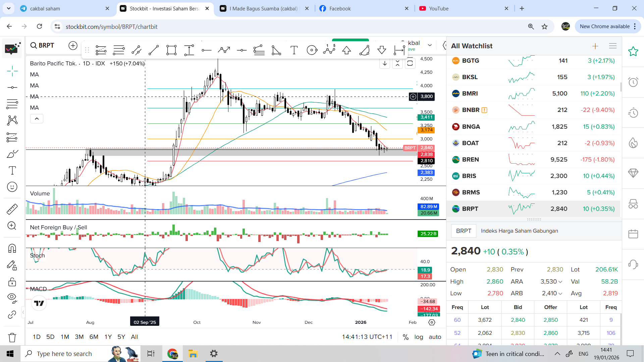This screenshot has width=644, height=362.
Task: Select BMRI in the watchlist
Action: point(470,94)
